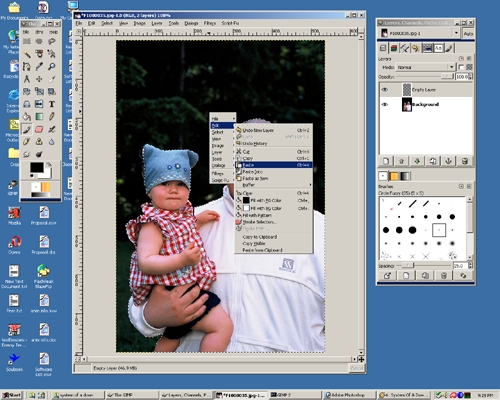The image size is (500, 400).
Task: Select the Smudge tool
Action: coord(27,154)
